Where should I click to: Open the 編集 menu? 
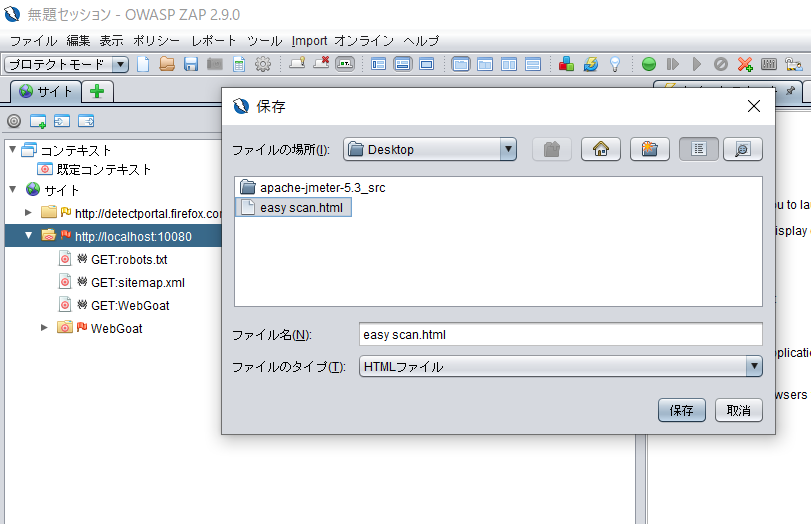pos(78,41)
